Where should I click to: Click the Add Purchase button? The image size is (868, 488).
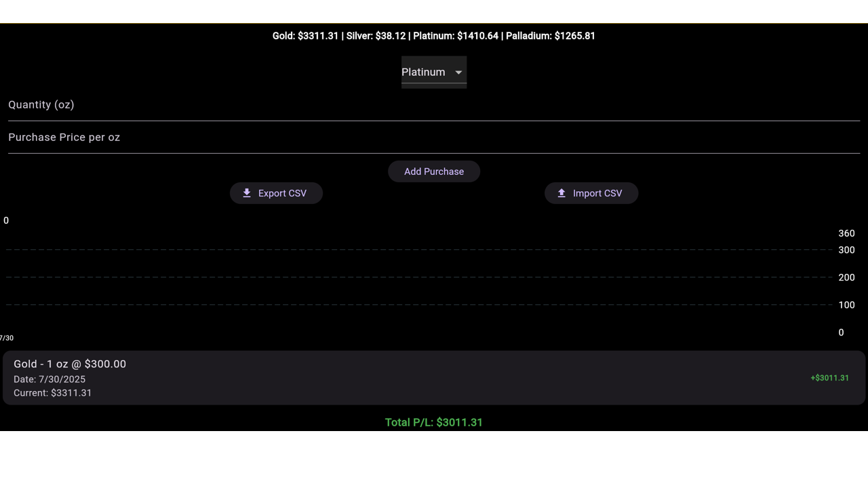click(434, 171)
